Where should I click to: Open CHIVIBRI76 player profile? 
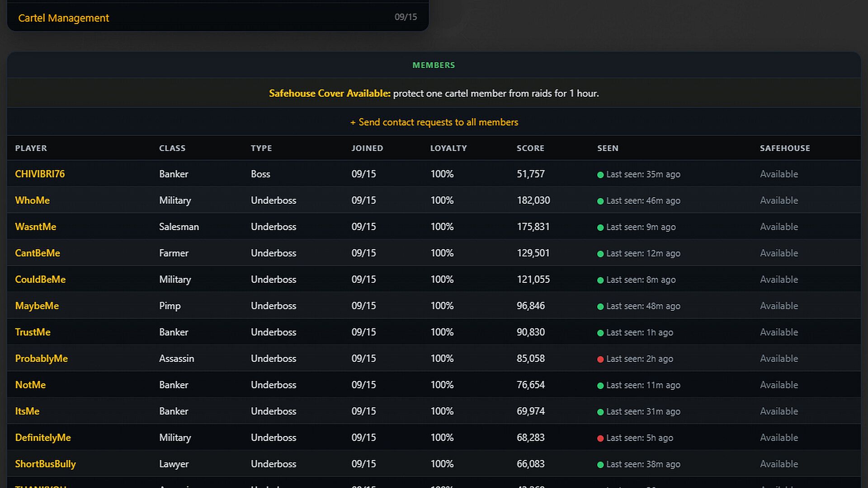pos(40,174)
